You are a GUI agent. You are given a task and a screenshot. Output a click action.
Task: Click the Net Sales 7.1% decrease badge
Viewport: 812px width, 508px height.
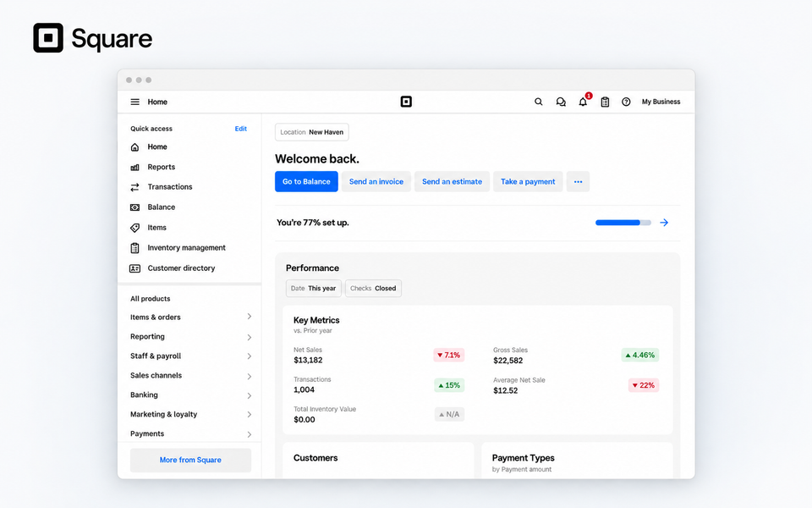(448, 355)
